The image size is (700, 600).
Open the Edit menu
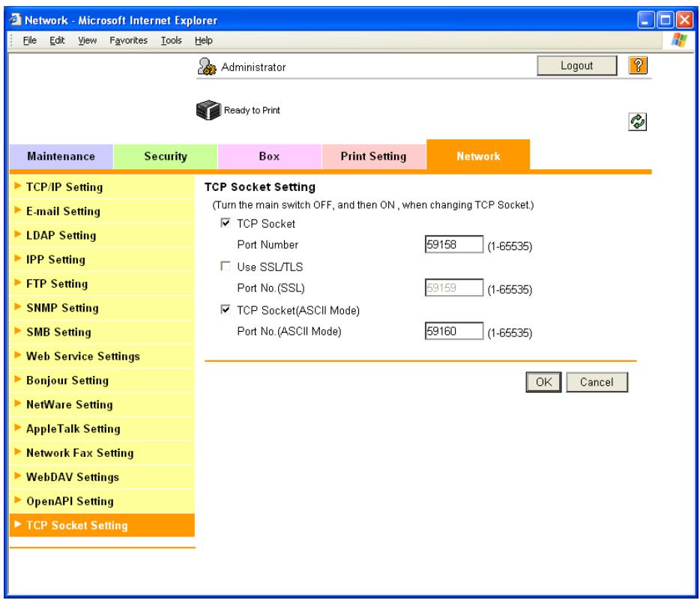[57, 40]
